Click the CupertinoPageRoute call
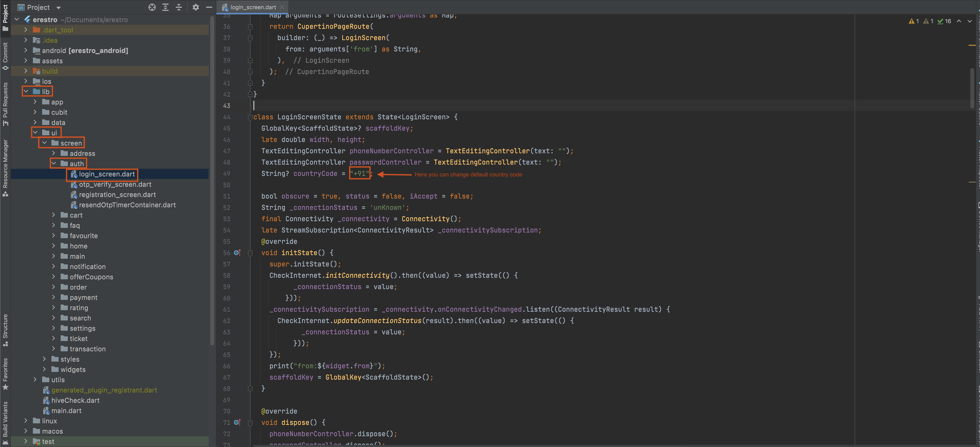This screenshot has height=447, width=980. [x=333, y=26]
